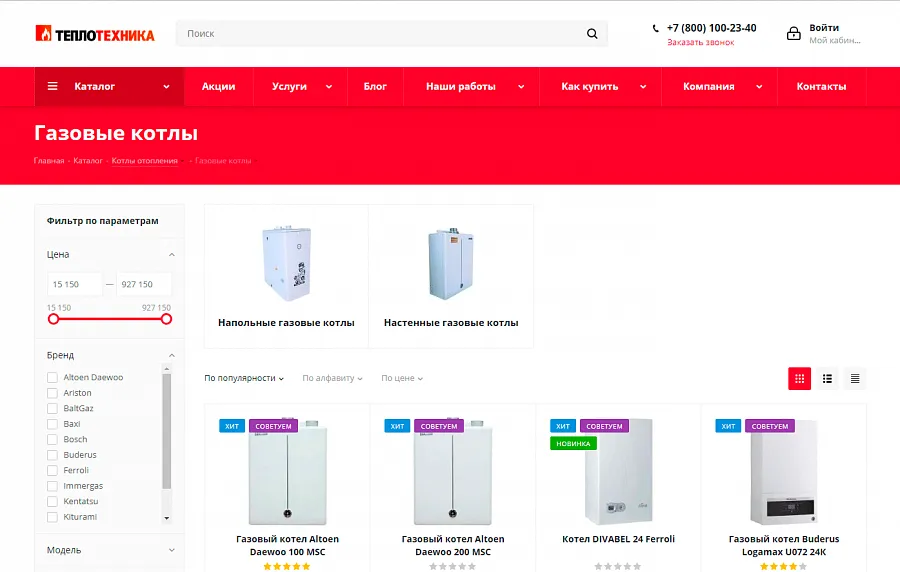The image size is (900, 572).
Task: Click star rating under Daewoo 100 MSC
Action: point(287,566)
